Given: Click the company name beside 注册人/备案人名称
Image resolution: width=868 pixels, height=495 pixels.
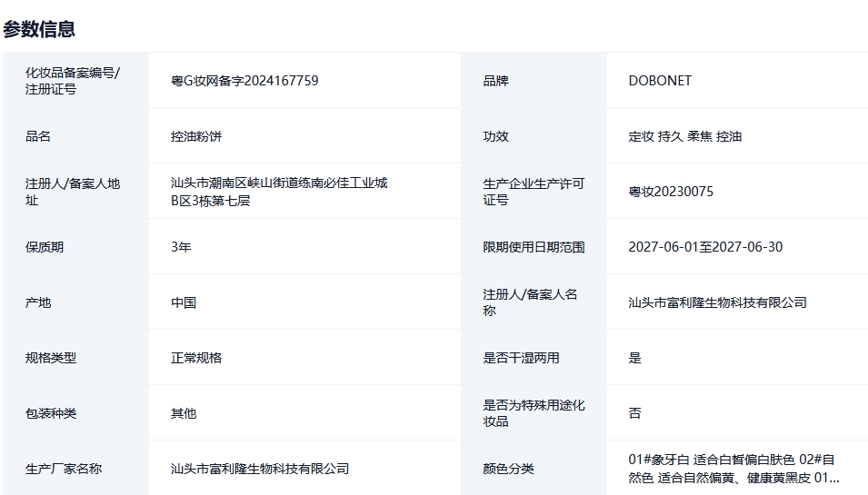Looking at the screenshot, I should coord(717,302).
